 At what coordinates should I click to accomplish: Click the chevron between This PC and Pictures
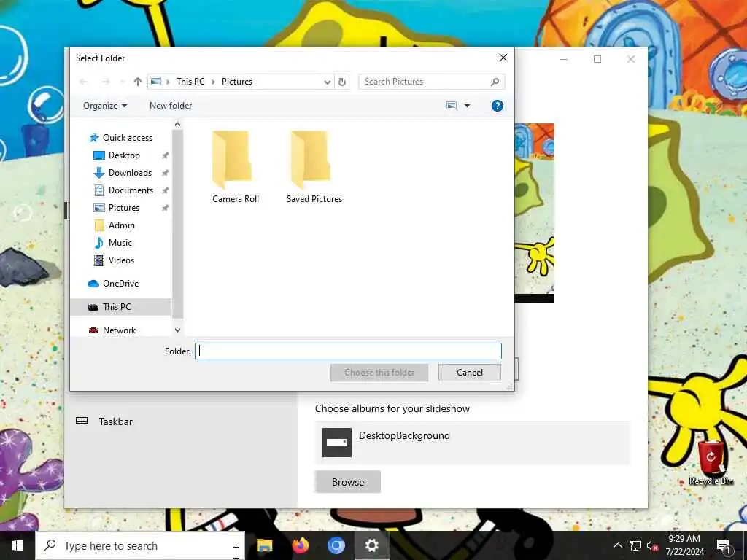[213, 82]
